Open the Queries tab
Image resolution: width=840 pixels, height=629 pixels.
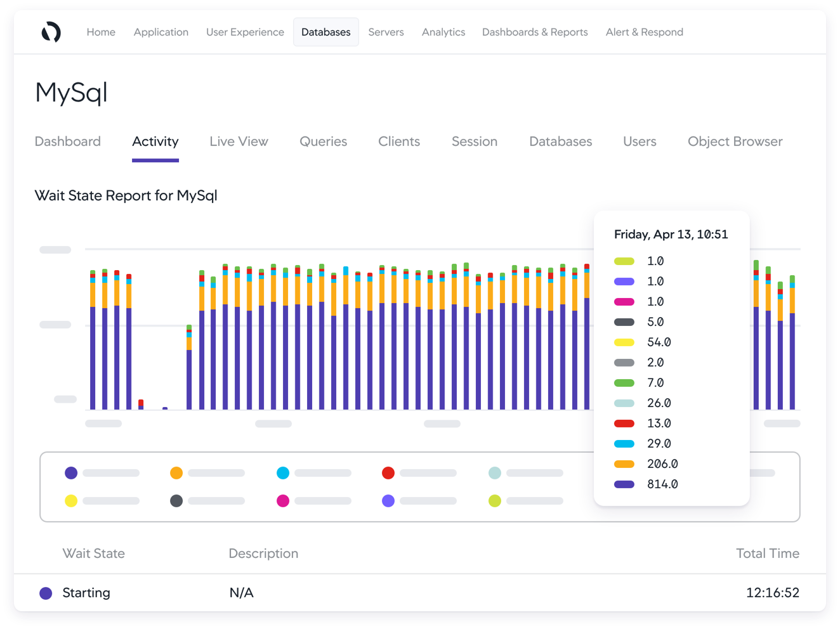click(324, 141)
